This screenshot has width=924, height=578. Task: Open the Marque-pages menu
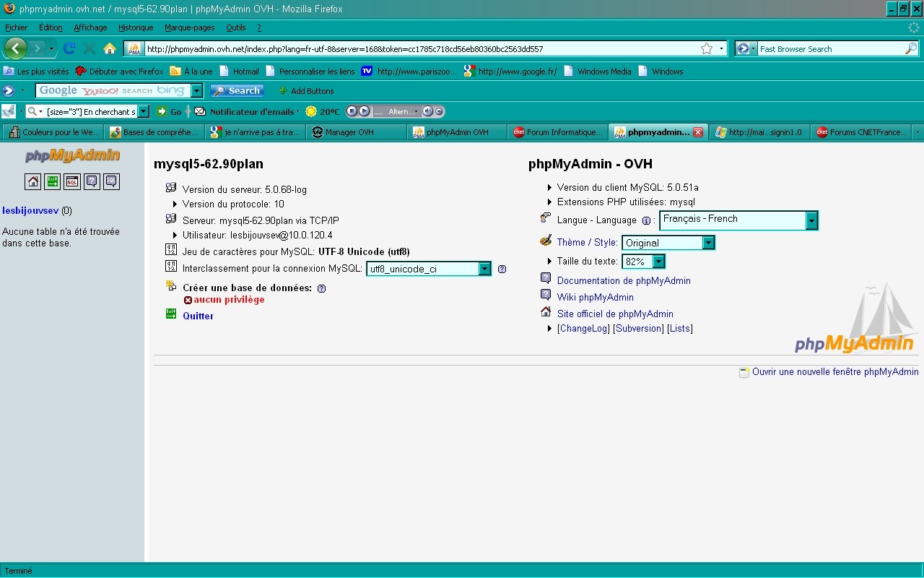click(x=190, y=27)
